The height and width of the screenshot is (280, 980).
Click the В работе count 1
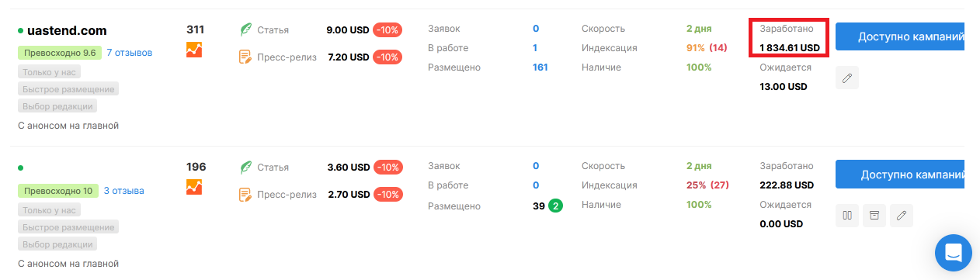click(x=535, y=48)
